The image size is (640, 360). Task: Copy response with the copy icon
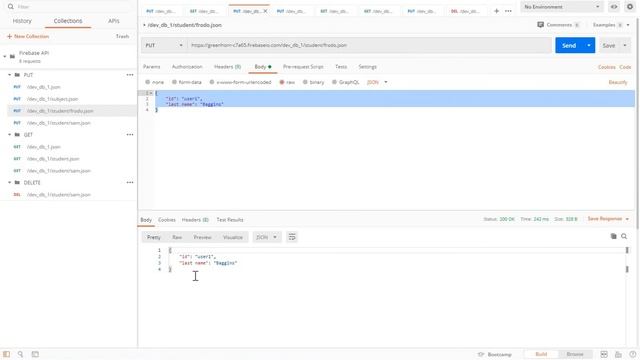click(x=613, y=236)
